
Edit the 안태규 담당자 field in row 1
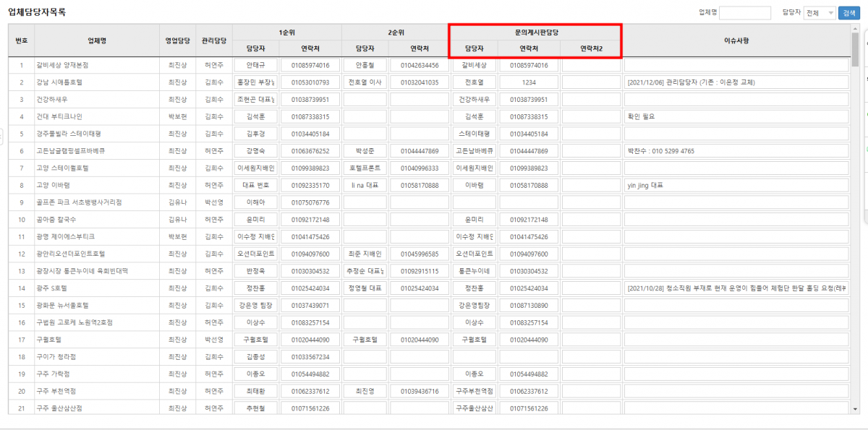pyautogui.click(x=258, y=65)
